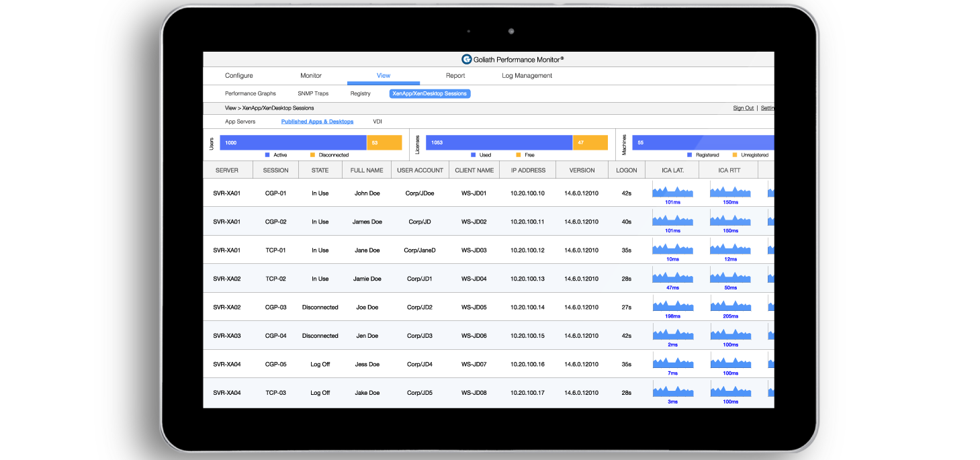The image size is (980, 460).
Task: Sort by LOGON column header
Action: point(627,170)
